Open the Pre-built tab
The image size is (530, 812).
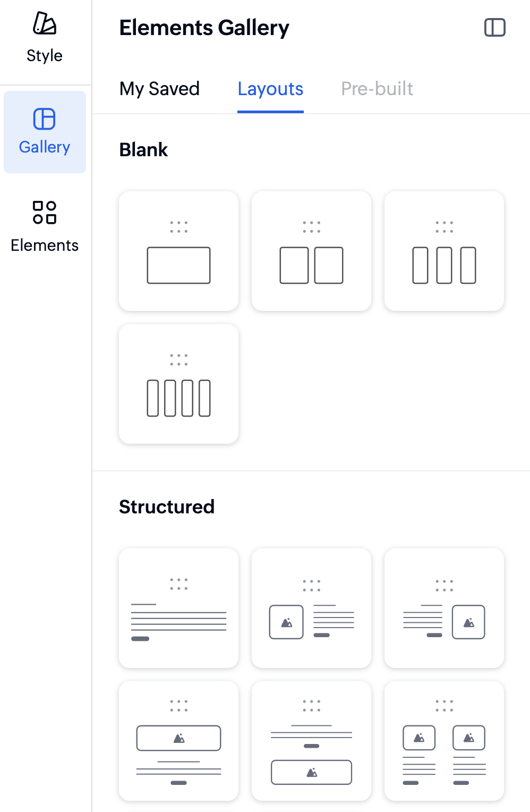pos(377,89)
